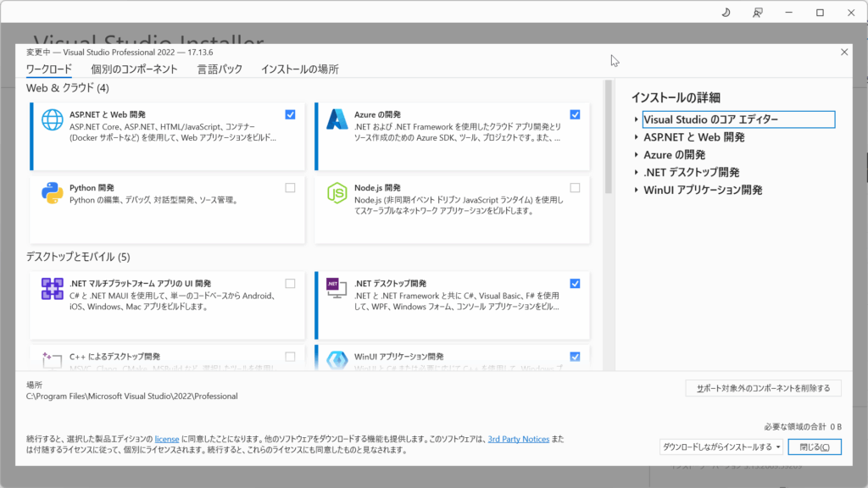Expand WinUI アプリケーション開発 details arrow
The height and width of the screenshot is (488, 868).
click(x=636, y=191)
